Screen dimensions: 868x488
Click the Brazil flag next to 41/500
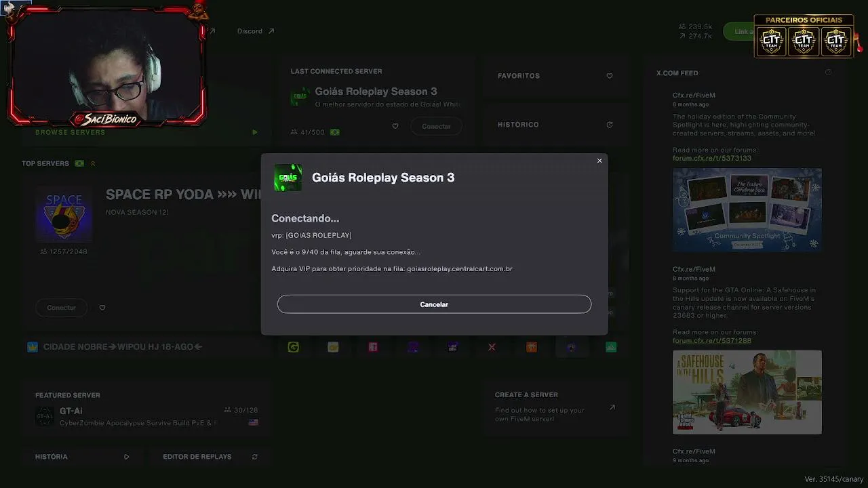point(334,132)
